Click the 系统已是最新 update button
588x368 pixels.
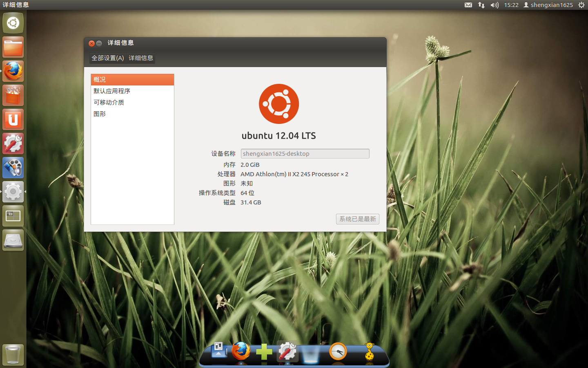(x=358, y=219)
